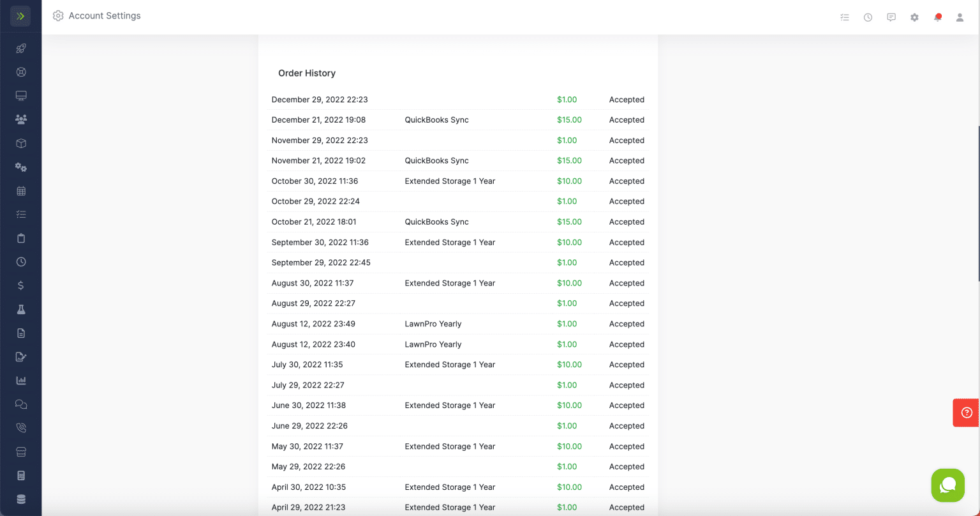The height and width of the screenshot is (516, 980).
Task: Open the task checklist icon in the top bar
Action: point(845,17)
